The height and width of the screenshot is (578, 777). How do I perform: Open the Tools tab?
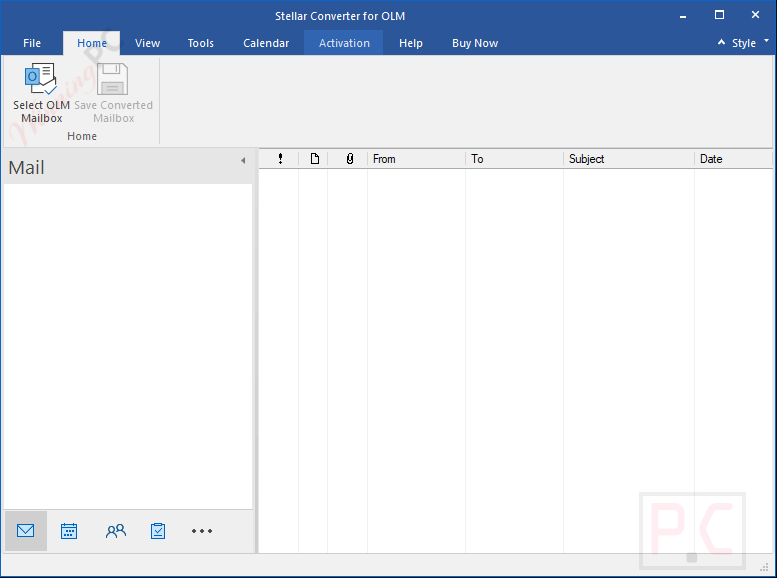201,43
